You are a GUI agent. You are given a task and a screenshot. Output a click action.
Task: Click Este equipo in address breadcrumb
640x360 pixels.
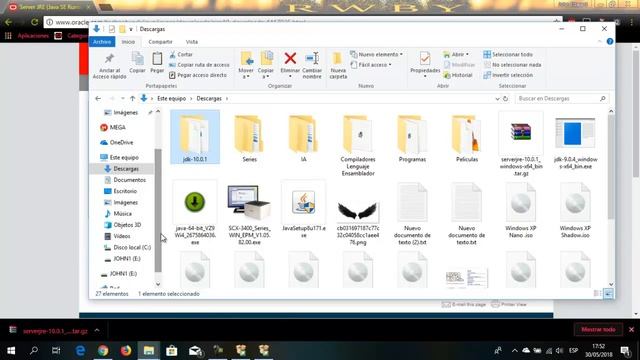coord(171,99)
